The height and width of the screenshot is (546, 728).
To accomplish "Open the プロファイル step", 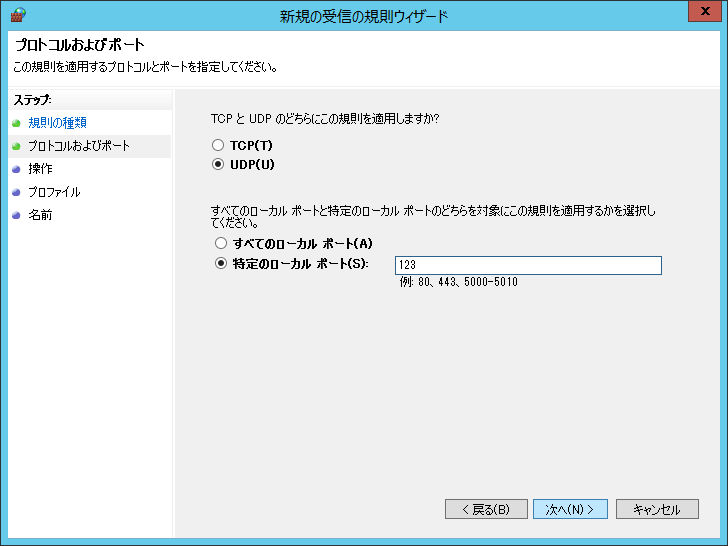I will click(x=54, y=192).
